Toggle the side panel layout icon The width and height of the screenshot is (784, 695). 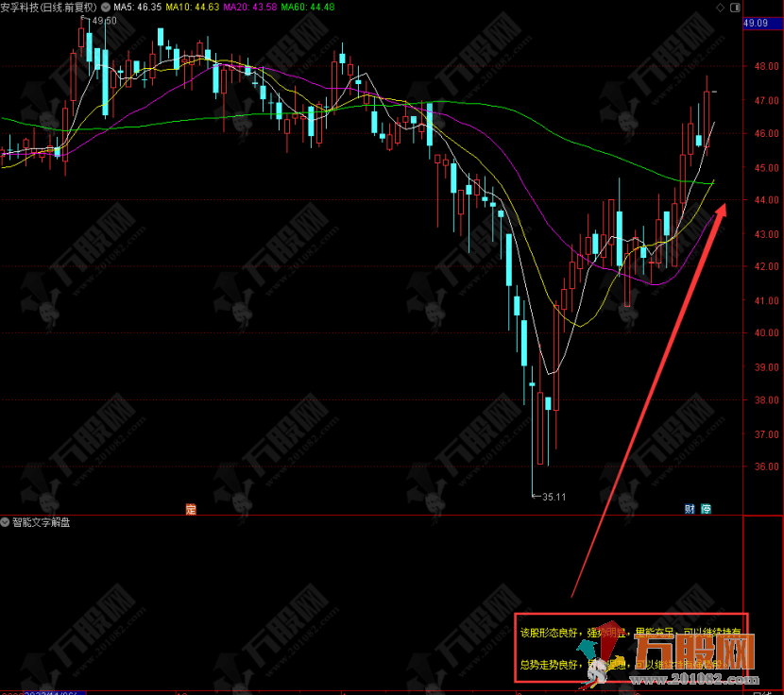click(735, 8)
